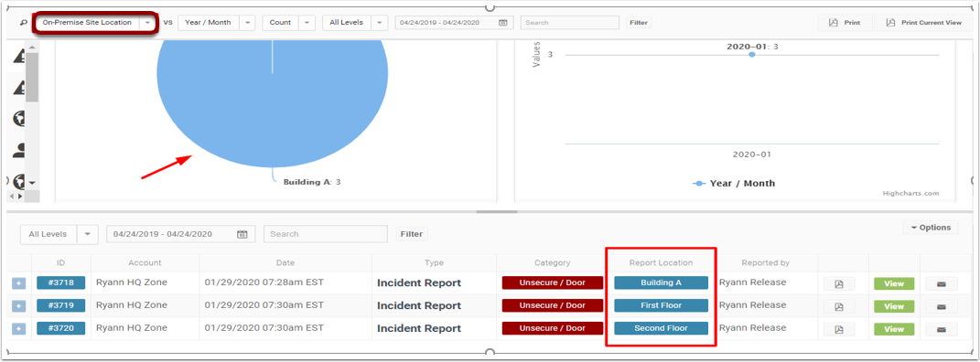The width and height of the screenshot is (980, 362).
Task: Click the Building A report location tag
Action: coord(661,282)
